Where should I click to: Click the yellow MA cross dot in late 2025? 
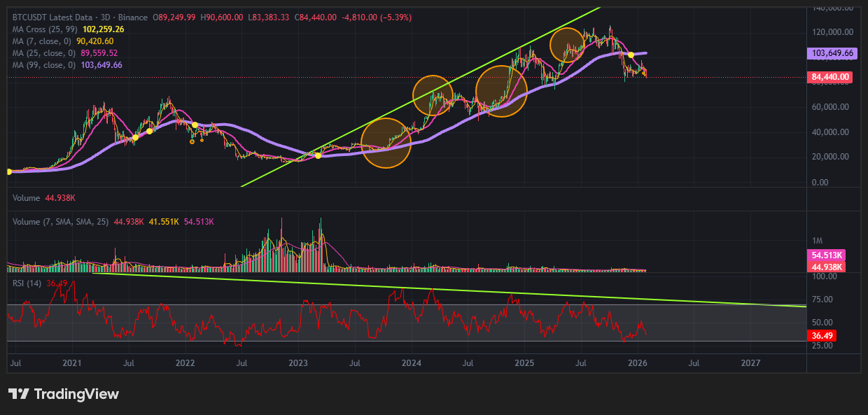coord(631,55)
